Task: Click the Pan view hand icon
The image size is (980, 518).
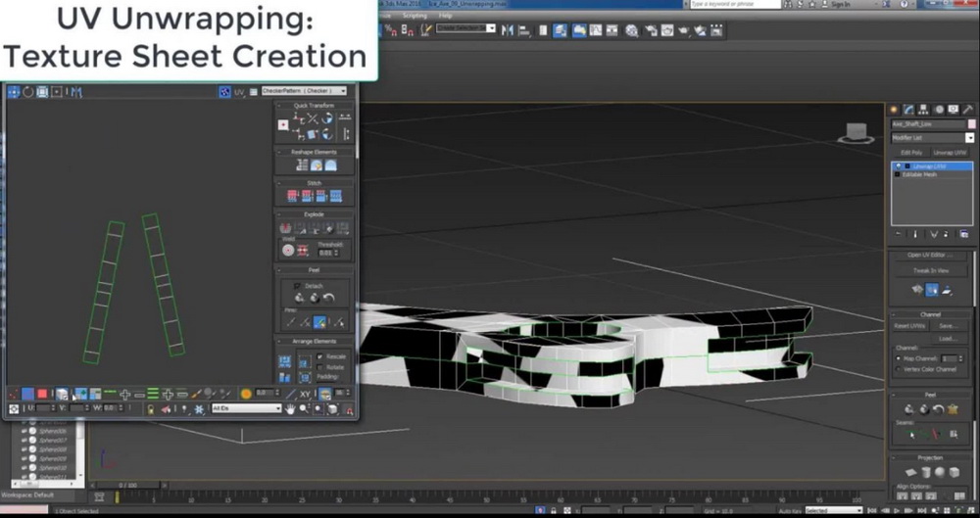Action: 291,408
